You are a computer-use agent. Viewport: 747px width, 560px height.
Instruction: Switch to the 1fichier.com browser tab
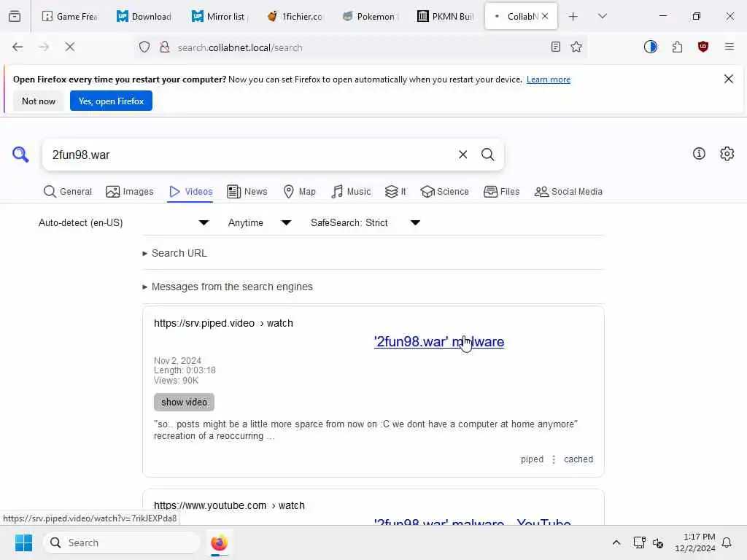point(295,16)
